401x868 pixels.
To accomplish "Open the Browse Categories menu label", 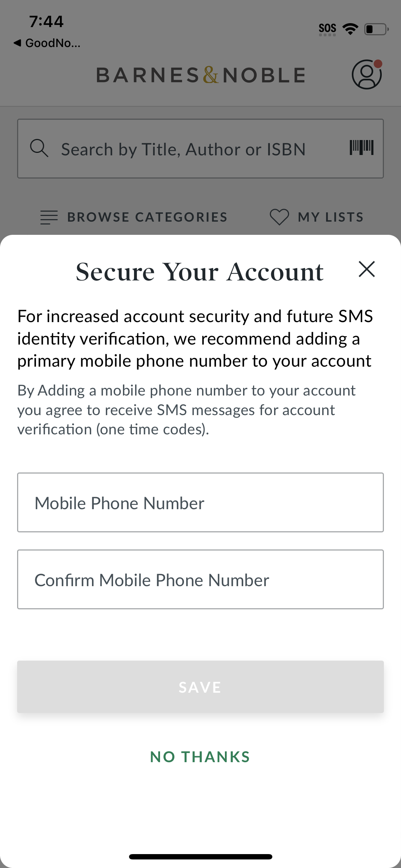I will pyautogui.click(x=147, y=217).
